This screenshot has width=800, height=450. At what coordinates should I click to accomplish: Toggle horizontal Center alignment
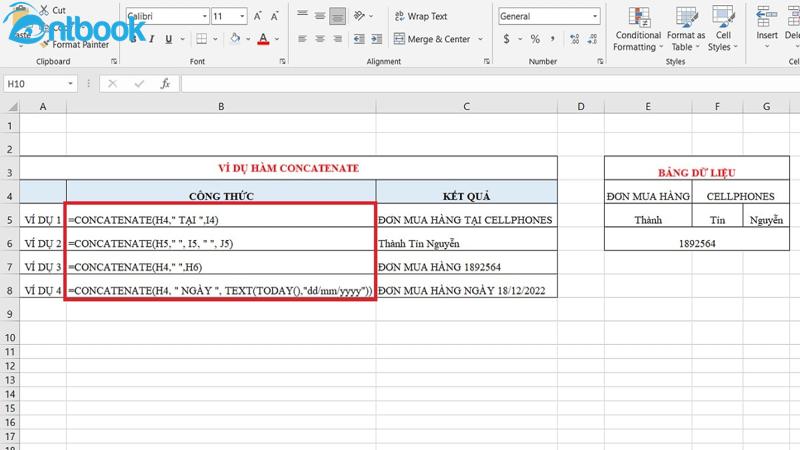pos(320,39)
